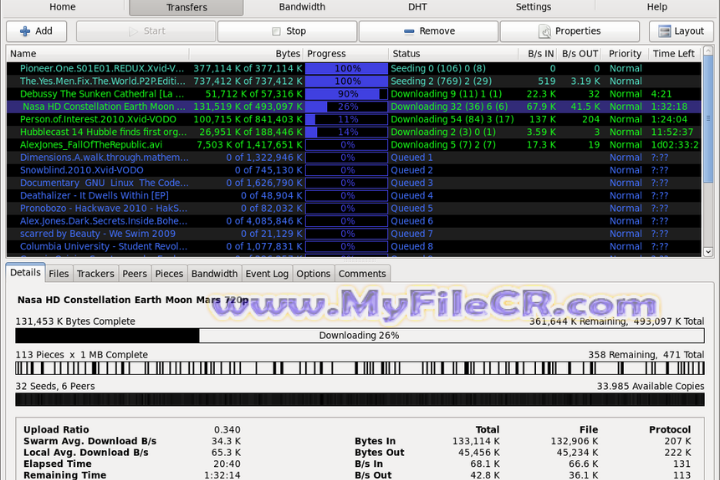The height and width of the screenshot is (480, 720).
Task: Sort by the Status column header
Action: 453,54
